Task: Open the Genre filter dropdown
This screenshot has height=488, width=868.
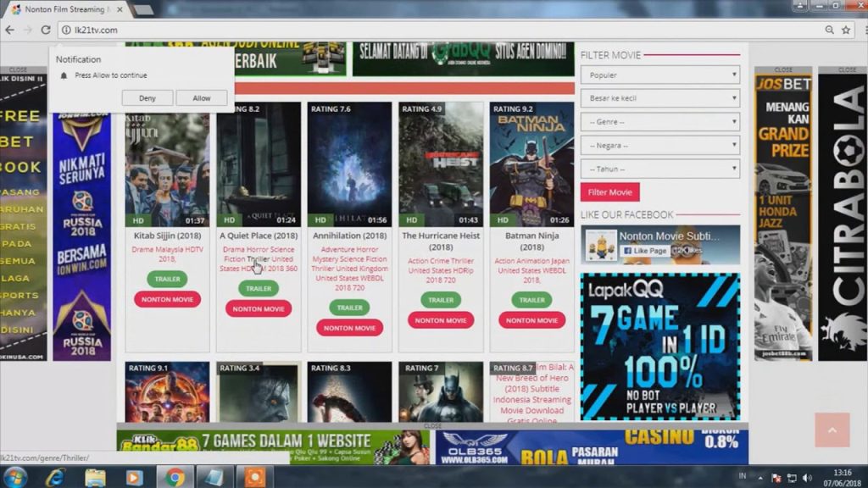Action: 660,122
